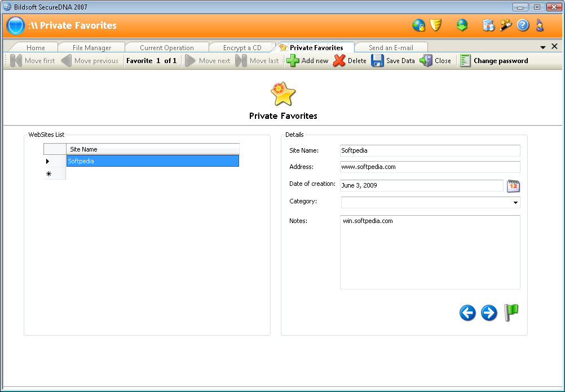Click the Move first toolbar button

coord(33,60)
